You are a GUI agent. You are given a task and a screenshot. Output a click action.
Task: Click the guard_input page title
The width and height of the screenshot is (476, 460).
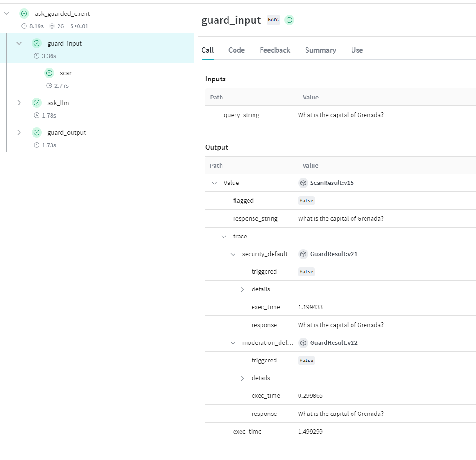(x=231, y=20)
